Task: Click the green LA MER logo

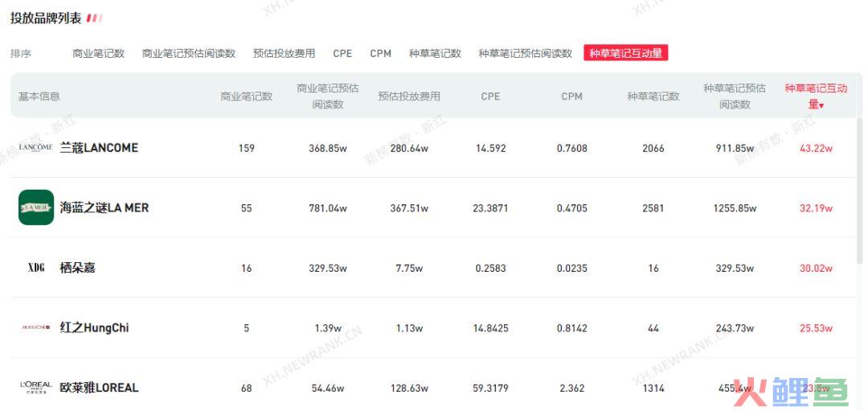Action: (x=36, y=208)
